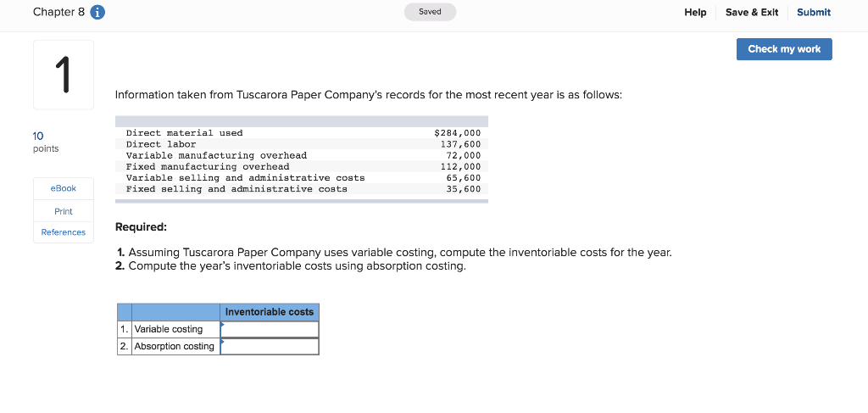Click the '65,600' value
The image size is (868, 413).
pos(464,178)
